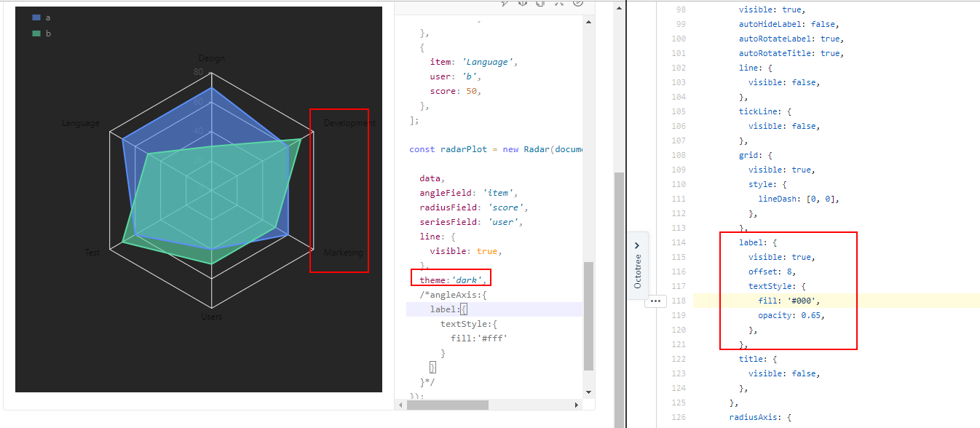Click the editor's horizontal scrollbar thumb
The height and width of the screenshot is (428, 980).
[448, 405]
